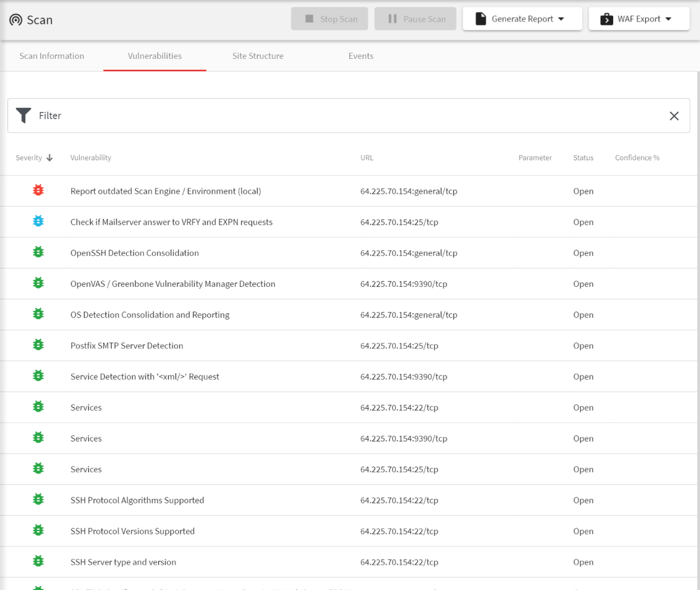
Task: Click the green severity bug for SSH Protocol Versions Supported
Action: (38, 530)
